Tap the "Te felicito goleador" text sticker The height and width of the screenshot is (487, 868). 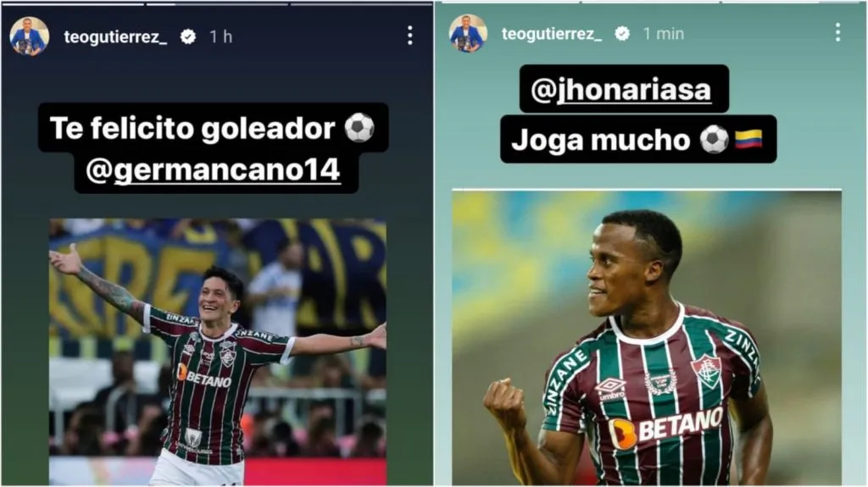click(192, 129)
